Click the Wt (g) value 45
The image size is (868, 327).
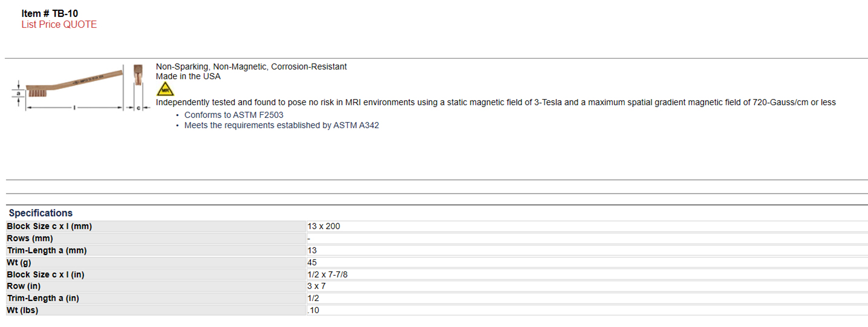pos(312,262)
